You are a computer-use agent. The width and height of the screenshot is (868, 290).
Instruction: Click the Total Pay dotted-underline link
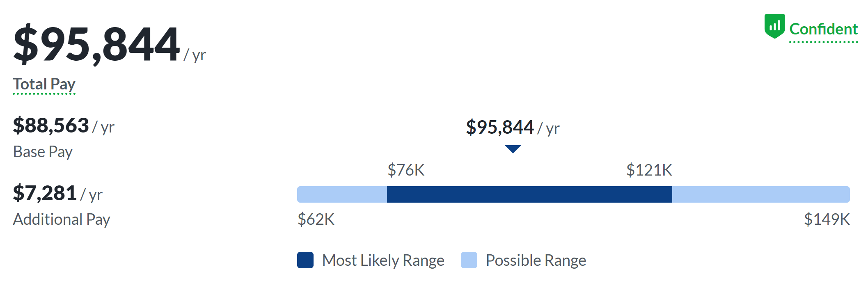[44, 84]
